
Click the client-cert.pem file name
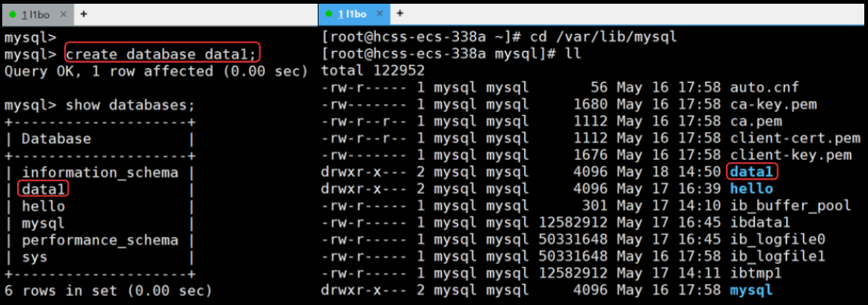click(795, 138)
